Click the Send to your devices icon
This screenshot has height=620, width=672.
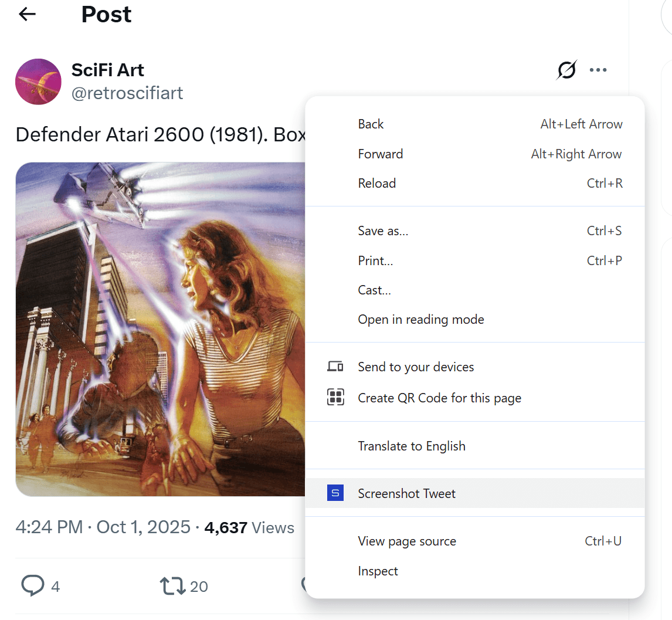[335, 367]
